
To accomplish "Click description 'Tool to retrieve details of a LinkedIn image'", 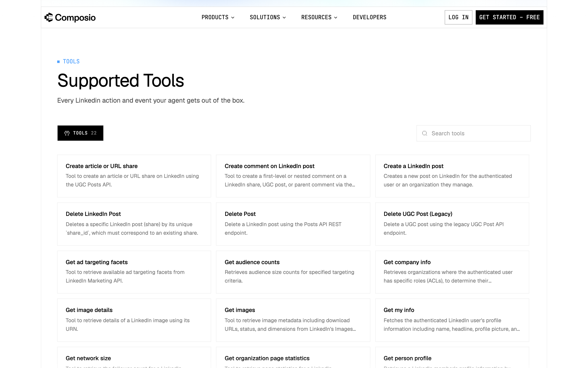I will (x=128, y=324).
